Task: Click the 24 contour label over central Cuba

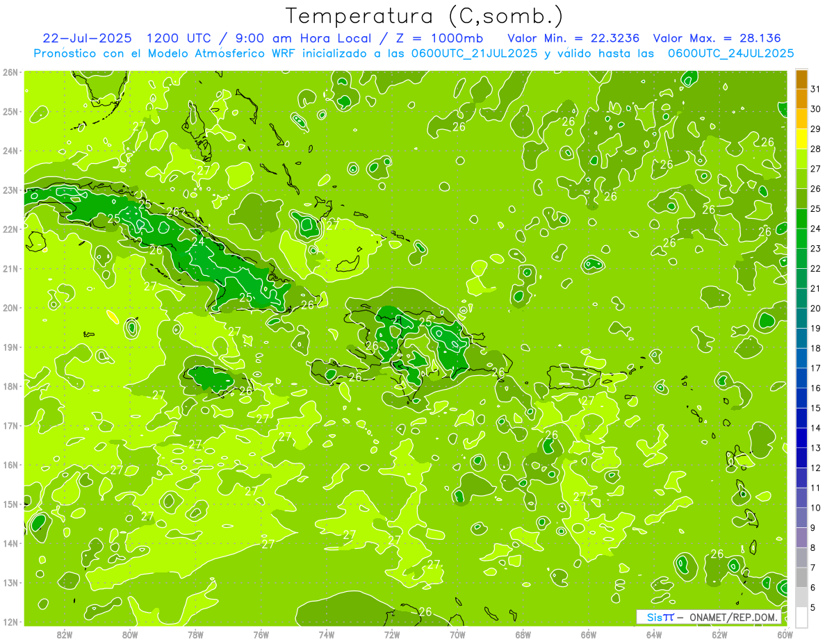Action: point(199,242)
